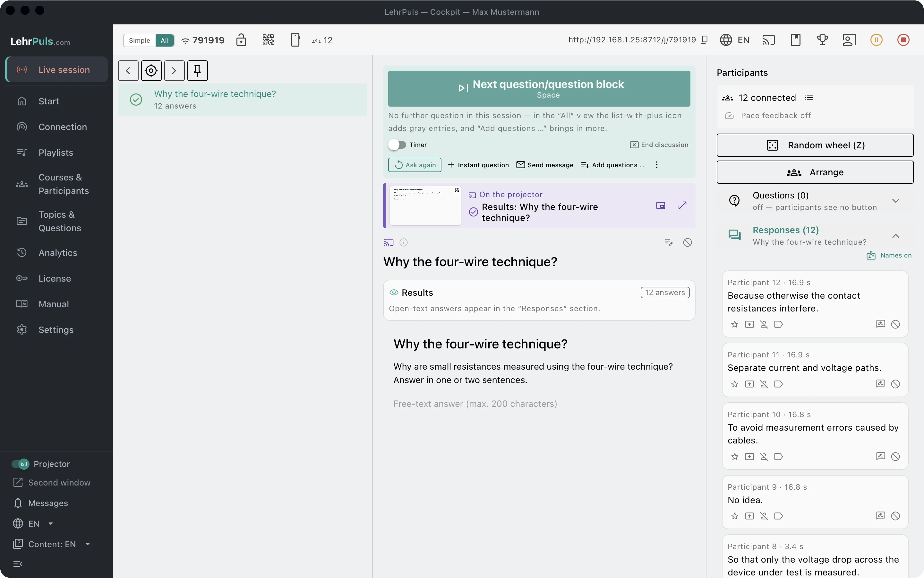The image size is (924, 578).
Task: Open the presenter view icon in toolbar
Action: [x=849, y=40]
